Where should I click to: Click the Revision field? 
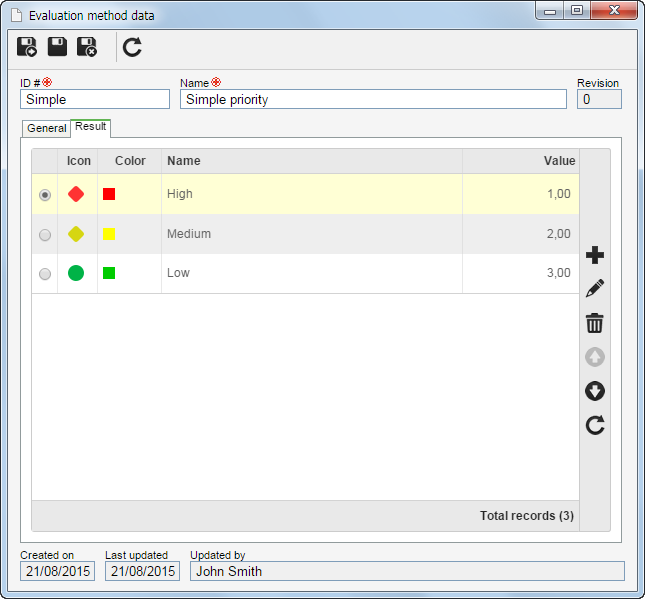coord(599,99)
